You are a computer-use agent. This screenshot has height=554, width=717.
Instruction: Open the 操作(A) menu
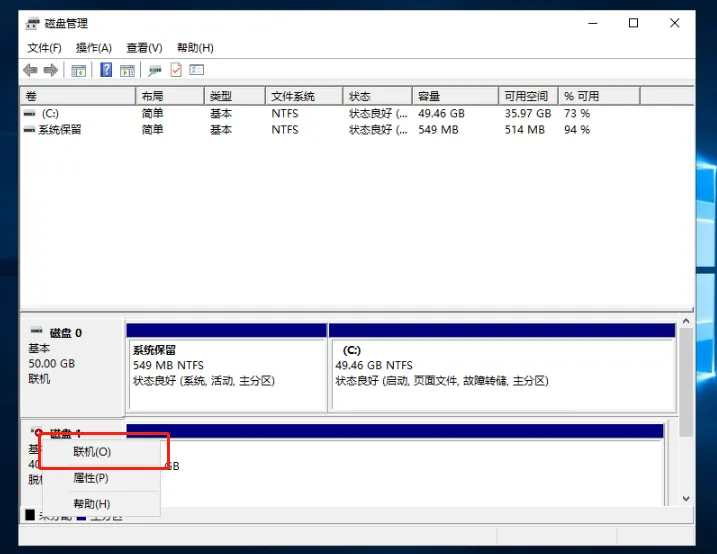(94, 48)
